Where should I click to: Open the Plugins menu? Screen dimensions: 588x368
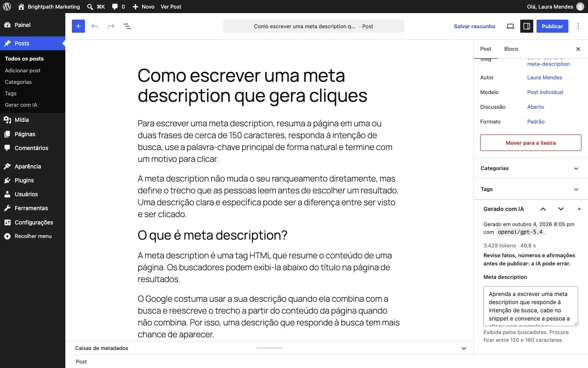coord(33,180)
